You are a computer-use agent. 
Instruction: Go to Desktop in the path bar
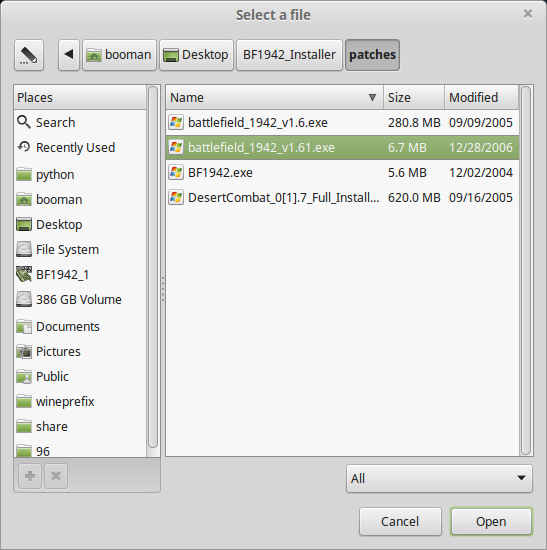click(196, 55)
